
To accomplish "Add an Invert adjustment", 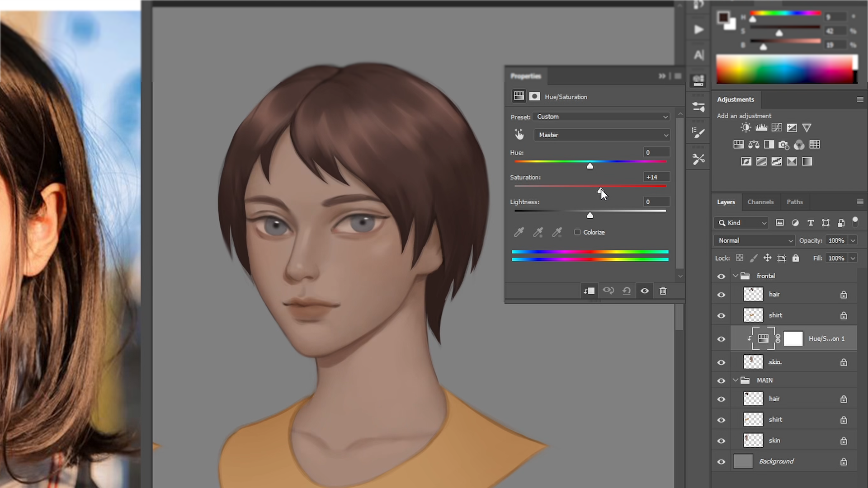I will tap(746, 161).
